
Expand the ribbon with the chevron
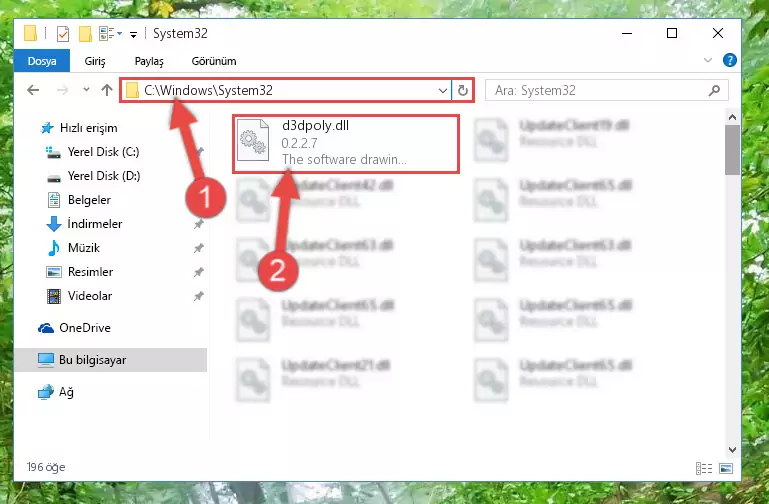pyautogui.click(x=708, y=60)
